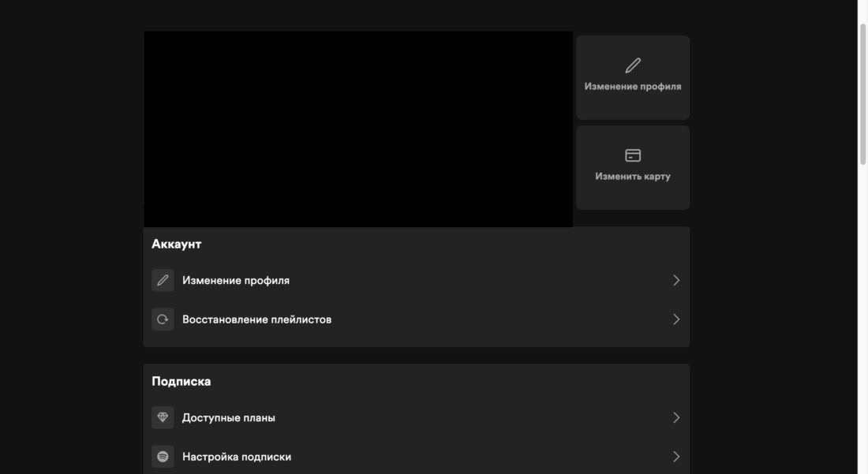
Task: Click the Spotify logo icon beside Настройка подписки
Action: (x=163, y=457)
